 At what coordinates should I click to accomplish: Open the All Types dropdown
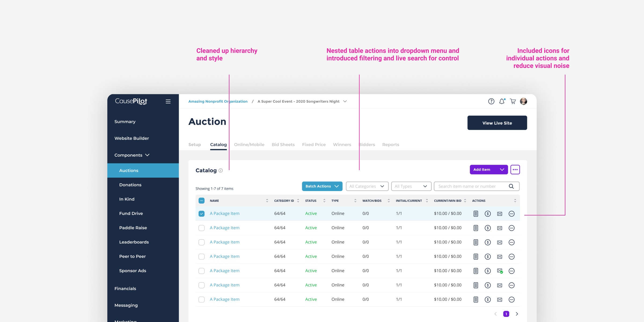[x=411, y=186]
